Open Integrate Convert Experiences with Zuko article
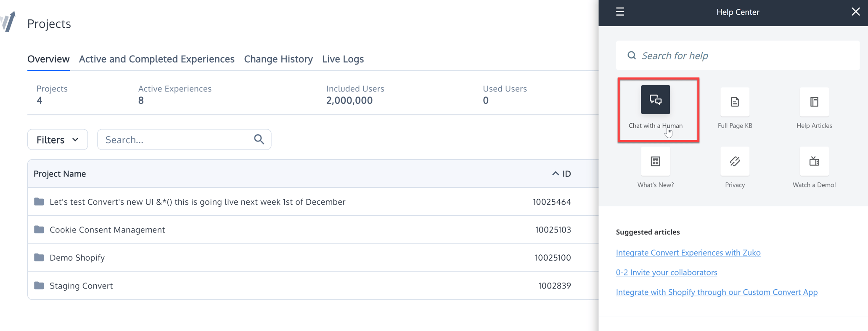Viewport: 868px width, 331px height. [x=688, y=253]
